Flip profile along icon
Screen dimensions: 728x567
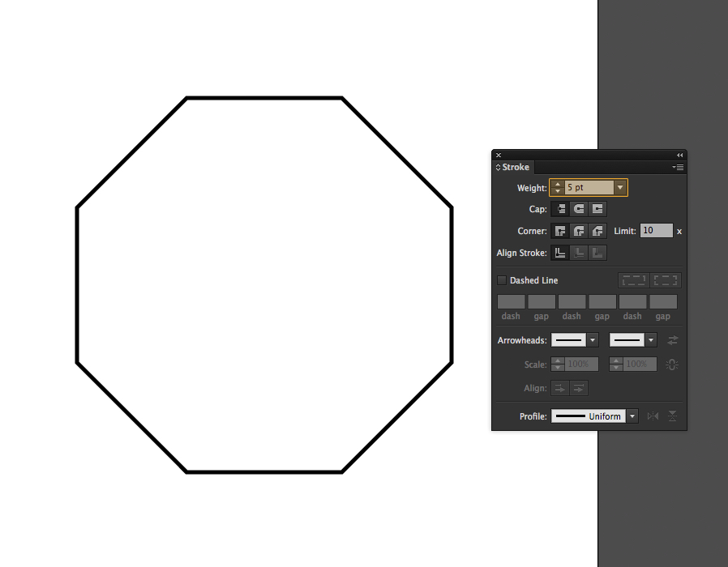(653, 416)
